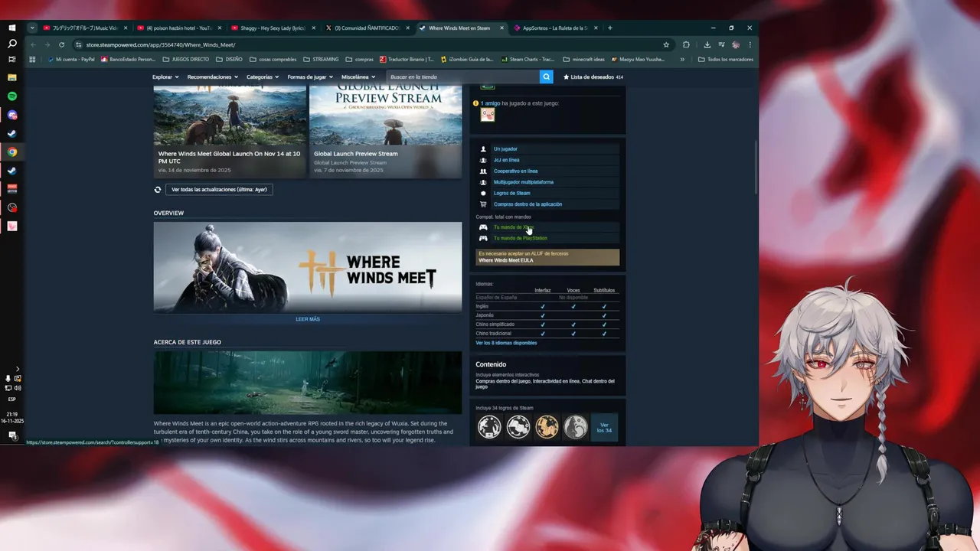980x551 pixels.
Task: Bookmark this page with the star icon
Action: coord(666,44)
